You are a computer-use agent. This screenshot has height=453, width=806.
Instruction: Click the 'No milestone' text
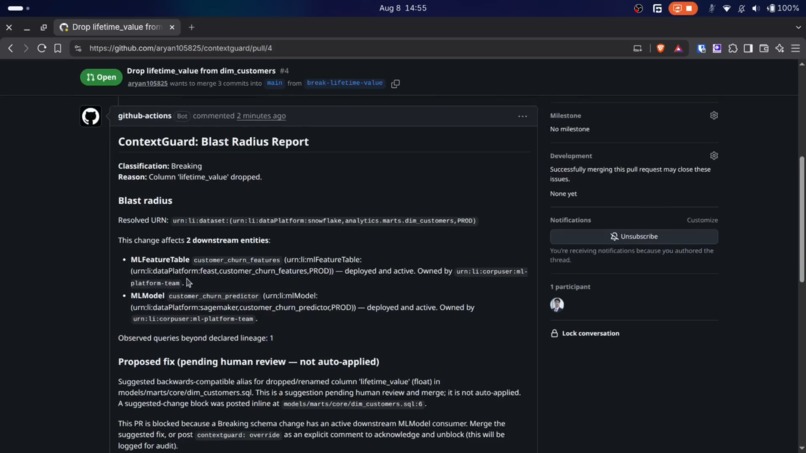pos(570,129)
